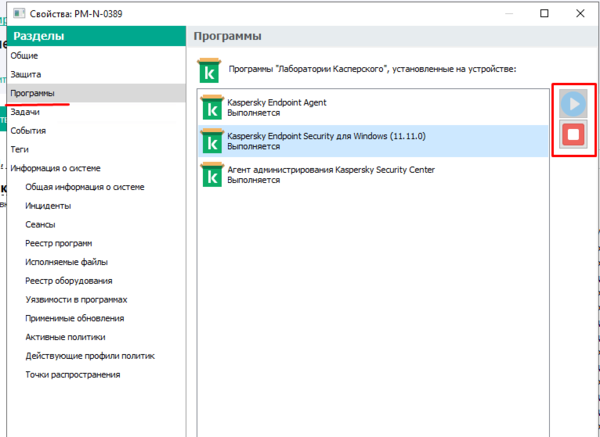Open Общая информация о системе subsection

click(x=85, y=187)
